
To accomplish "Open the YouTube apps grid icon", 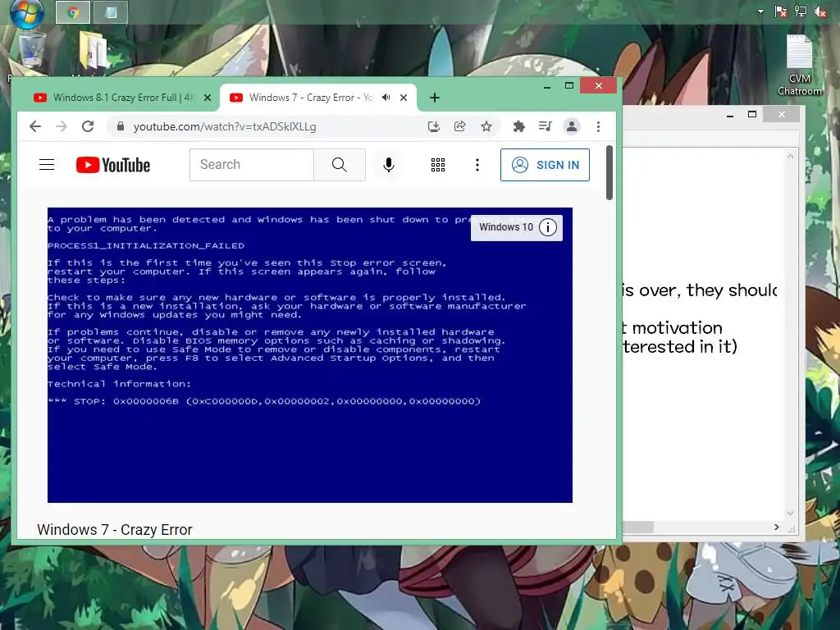I will coord(438,164).
